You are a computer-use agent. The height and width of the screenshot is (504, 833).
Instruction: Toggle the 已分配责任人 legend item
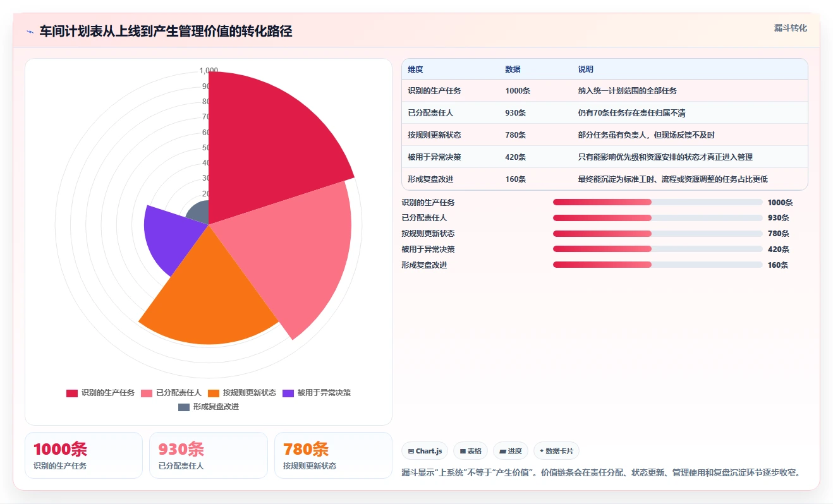[171, 393]
